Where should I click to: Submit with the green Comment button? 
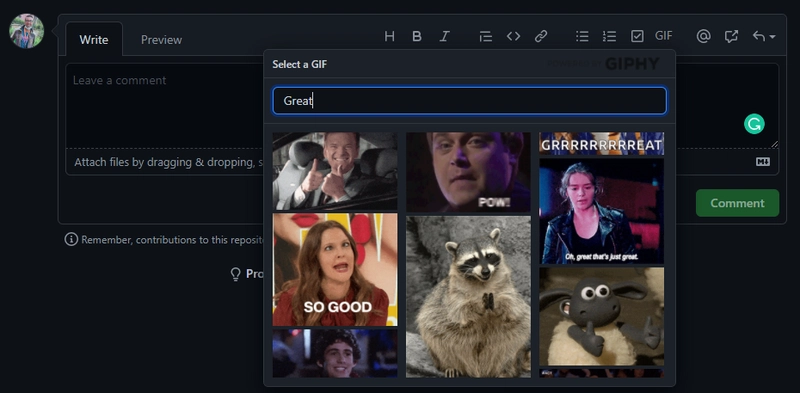pyautogui.click(x=737, y=203)
